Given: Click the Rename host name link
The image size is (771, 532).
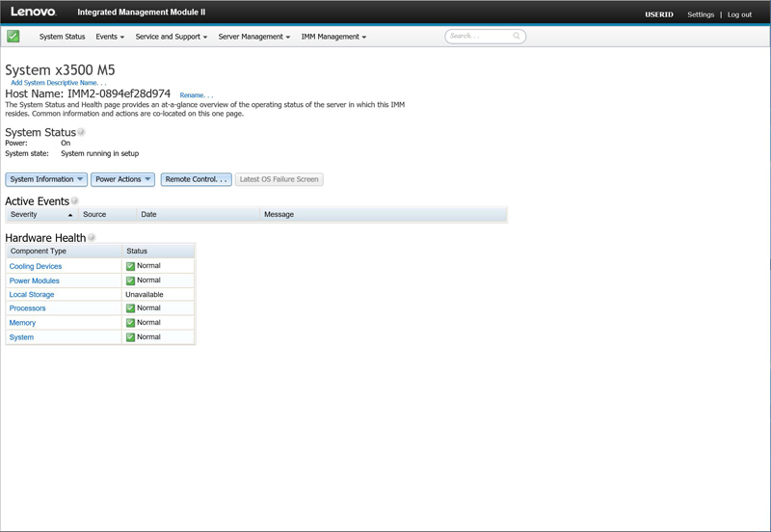Looking at the screenshot, I should [x=197, y=95].
